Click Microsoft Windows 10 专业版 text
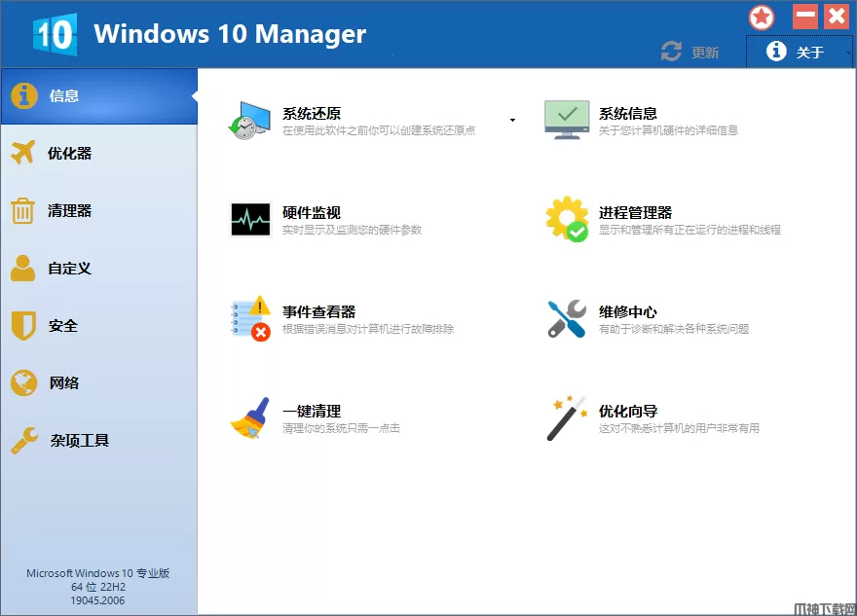This screenshot has width=857, height=616. tap(97, 573)
